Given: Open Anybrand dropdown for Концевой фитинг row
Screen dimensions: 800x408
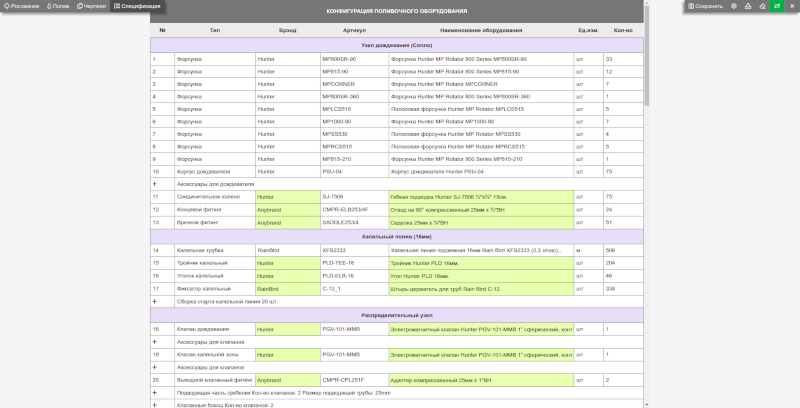Looking at the screenshot, I should [x=287, y=209].
